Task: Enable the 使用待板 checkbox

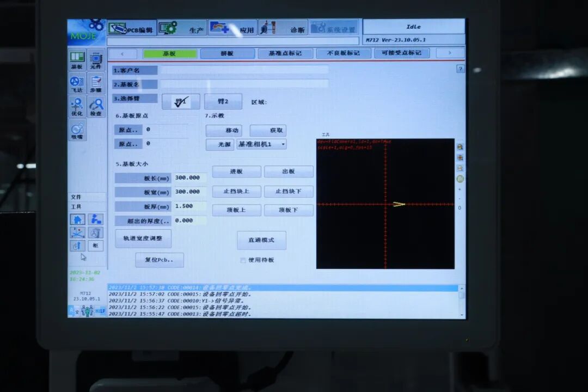Action: pos(243,260)
